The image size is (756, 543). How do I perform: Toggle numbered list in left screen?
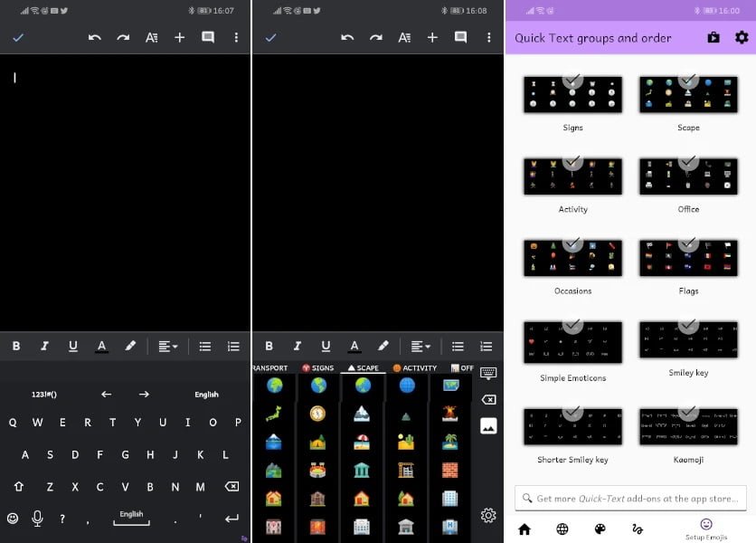(234, 347)
